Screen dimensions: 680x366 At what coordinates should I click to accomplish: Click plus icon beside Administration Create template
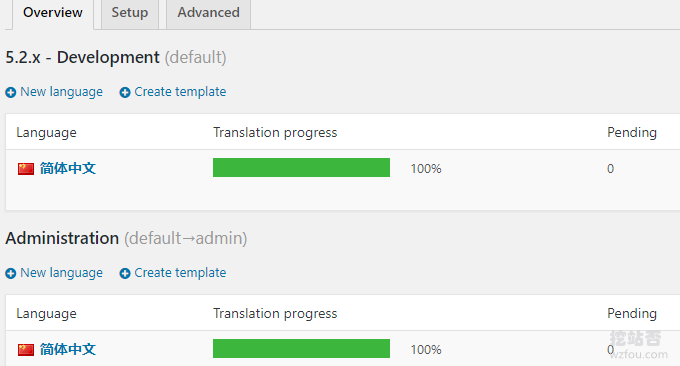(125, 273)
